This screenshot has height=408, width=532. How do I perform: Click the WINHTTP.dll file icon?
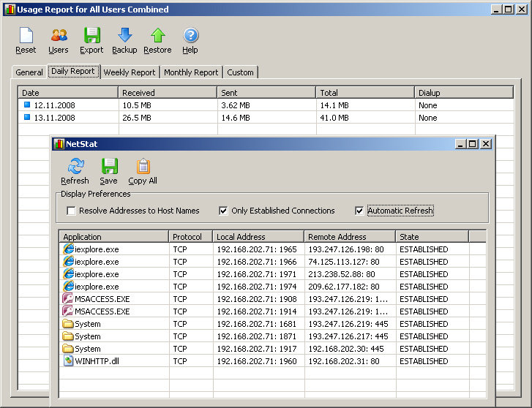(x=68, y=361)
